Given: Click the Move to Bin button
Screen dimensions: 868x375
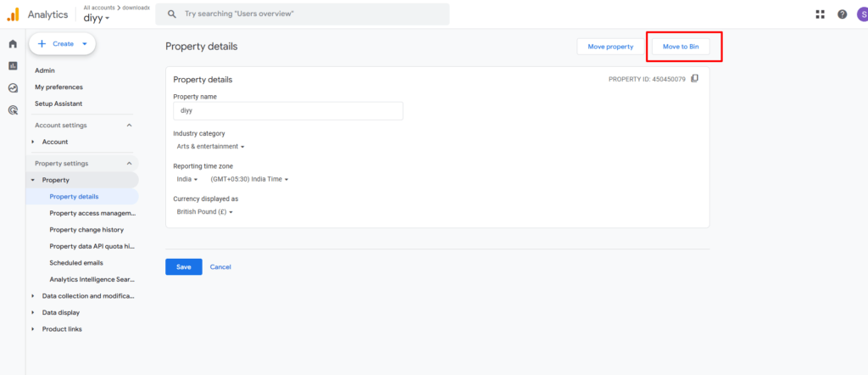Looking at the screenshot, I should click(681, 47).
